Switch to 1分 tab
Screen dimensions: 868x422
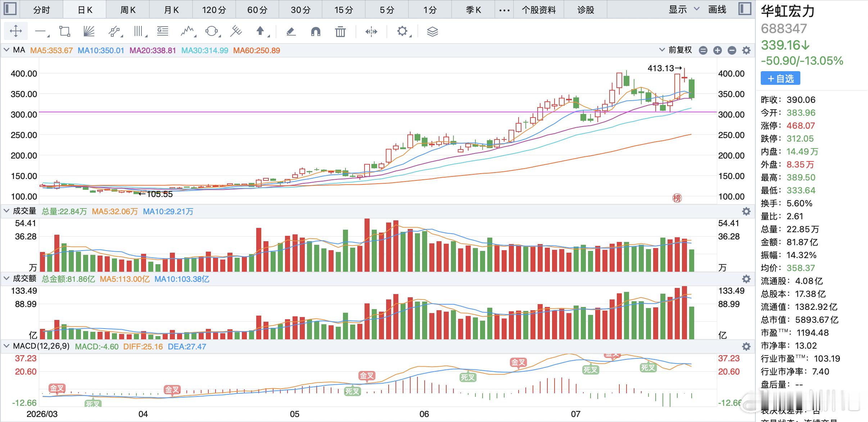pyautogui.click(x=430, y=10)
